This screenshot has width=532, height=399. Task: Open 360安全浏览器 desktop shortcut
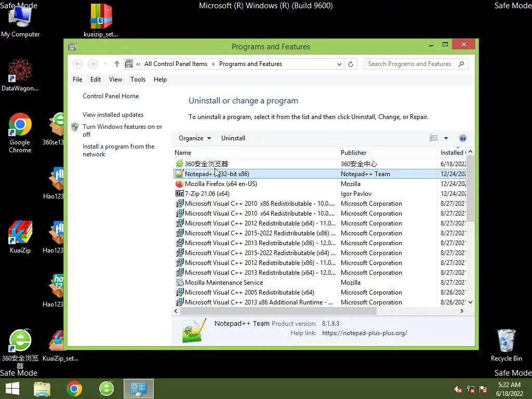20,349
